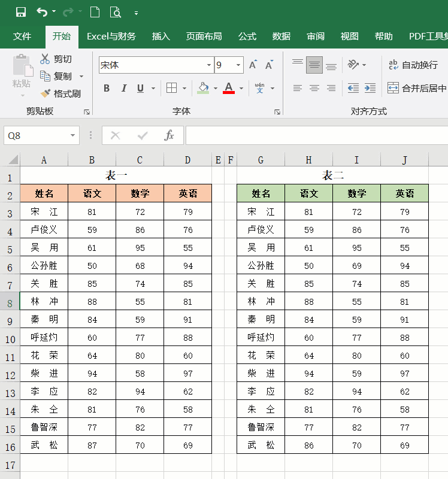448x479 pixels.
Task: Switch to the 插入 ribbon tab
Action: 161,37
